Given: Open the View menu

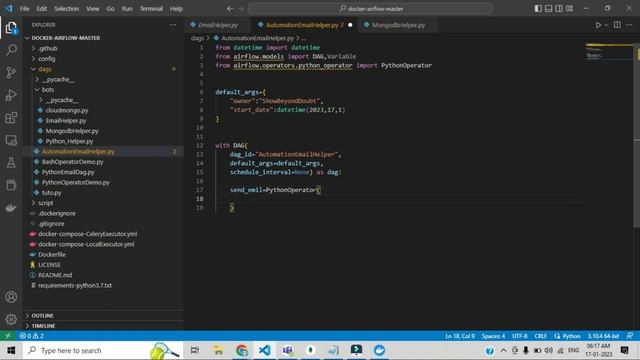Looking at the screenshot, I should click(93, 9).
